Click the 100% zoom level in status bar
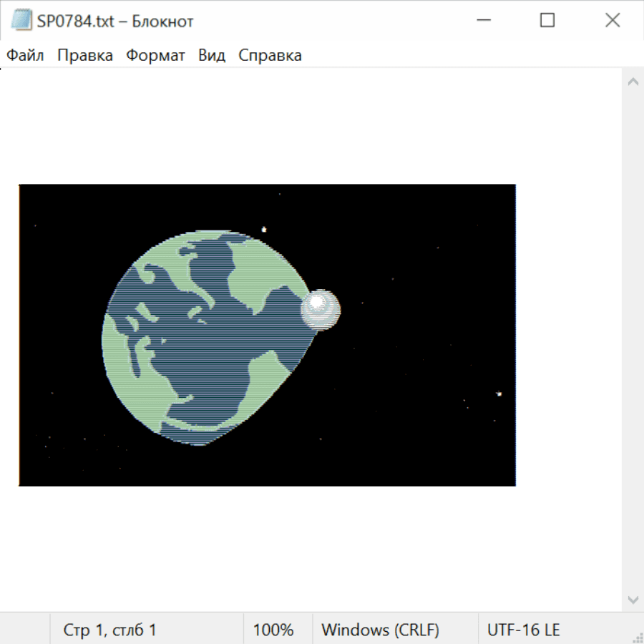The width and height of the screenshot is (644, 644). click(273, 630)
